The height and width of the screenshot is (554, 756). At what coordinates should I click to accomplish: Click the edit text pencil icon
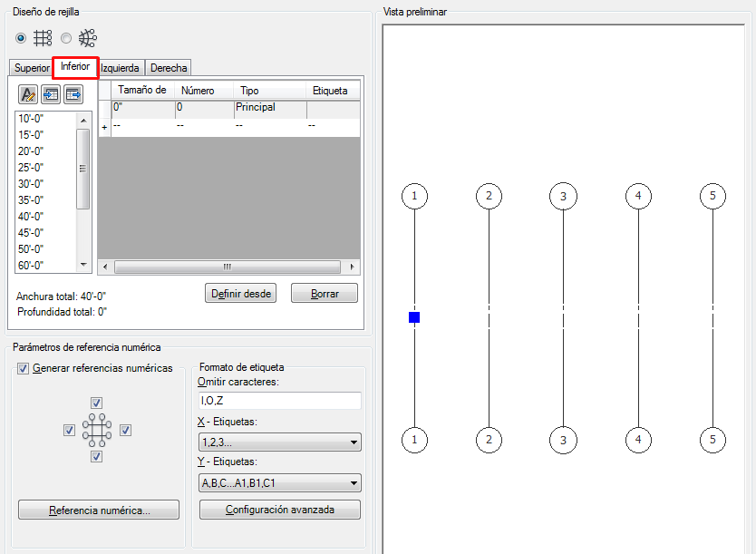click(x=28, y=94)
